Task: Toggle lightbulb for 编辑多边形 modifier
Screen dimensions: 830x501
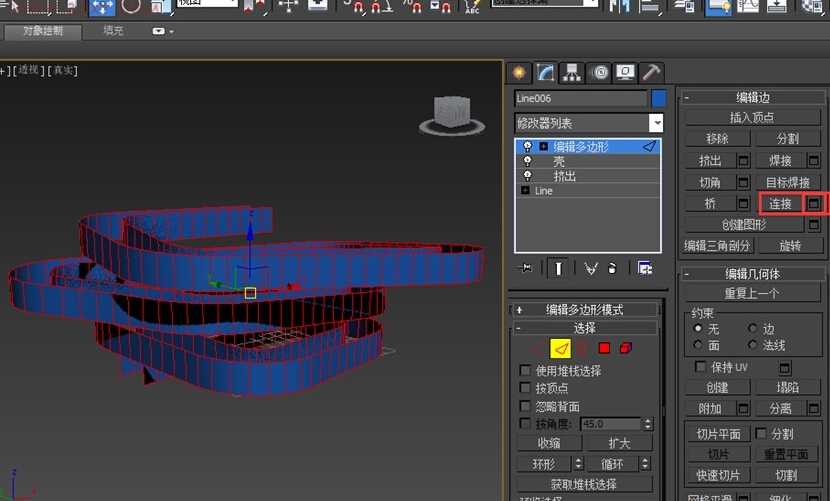Action: (x=527, y=146)
